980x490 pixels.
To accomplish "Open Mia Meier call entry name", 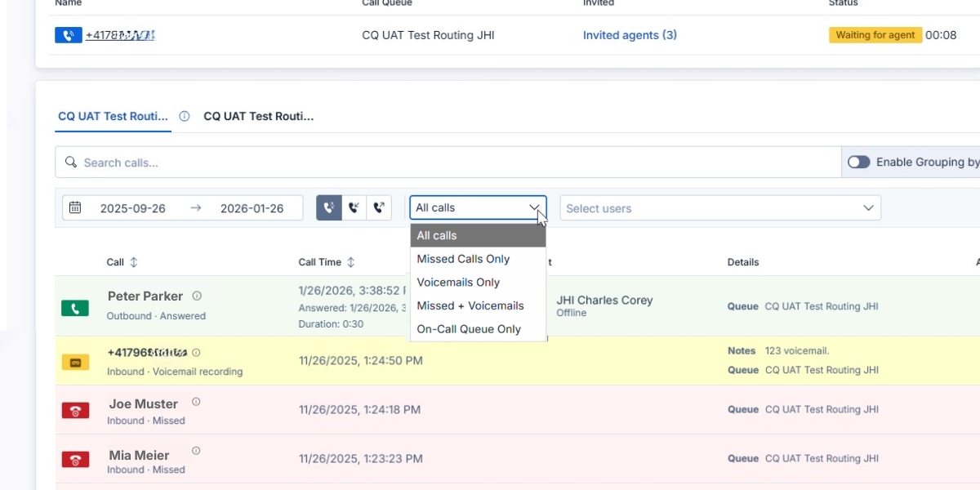I will click(140, 455).
